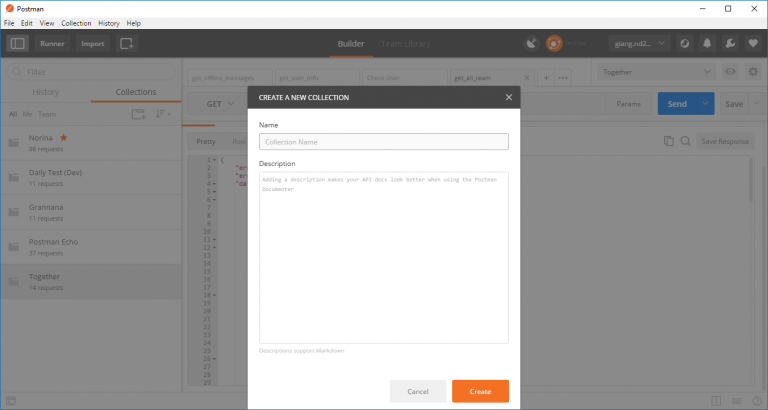Collapse the fold arrow at line 26
This screenshot has height=410, width=768.
click(214, 359)
